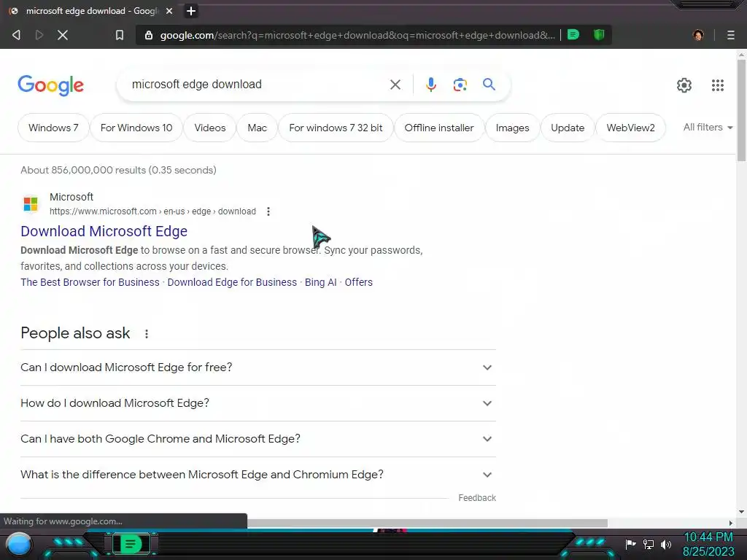Viewport: 747px width, 560px height.
Task: Open the volume control
Action: coord(665,544)
